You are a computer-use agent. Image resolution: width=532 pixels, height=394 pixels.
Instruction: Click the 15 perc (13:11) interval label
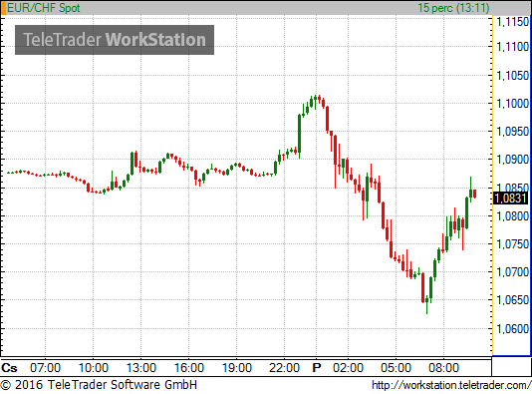(453, 8)
